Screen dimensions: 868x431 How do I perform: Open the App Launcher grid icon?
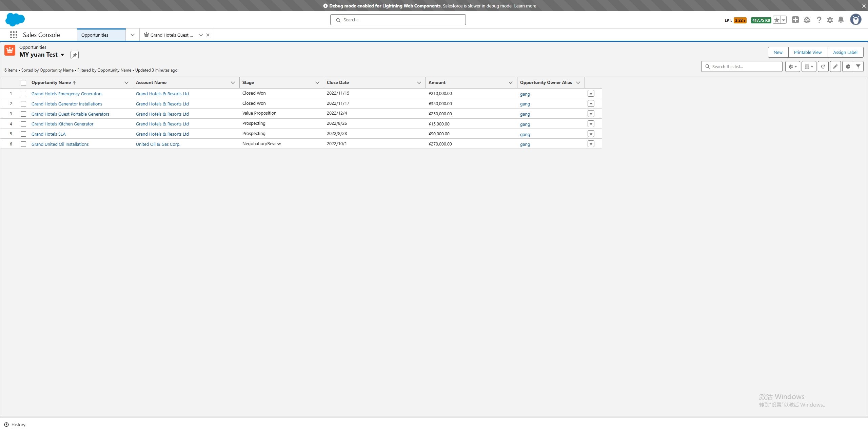(14, 35)
